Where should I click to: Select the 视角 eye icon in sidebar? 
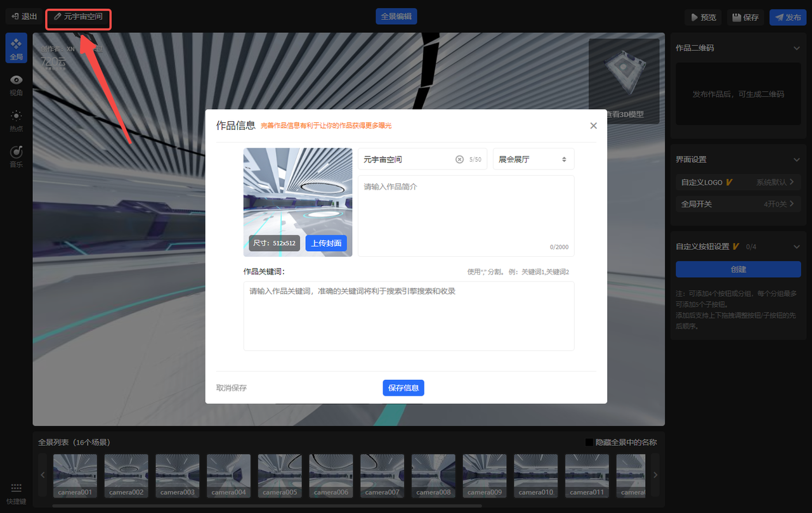pyautogui.click(x=16, y=84)
